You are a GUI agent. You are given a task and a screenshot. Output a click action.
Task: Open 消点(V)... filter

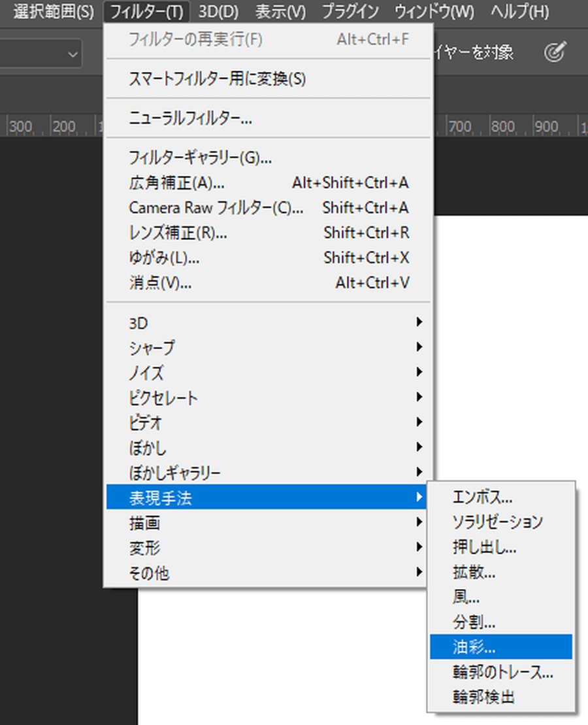pos(268,283)
